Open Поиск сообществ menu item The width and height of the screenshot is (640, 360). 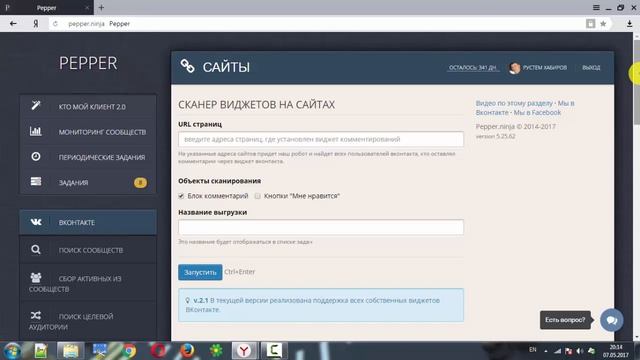point(88,250)
